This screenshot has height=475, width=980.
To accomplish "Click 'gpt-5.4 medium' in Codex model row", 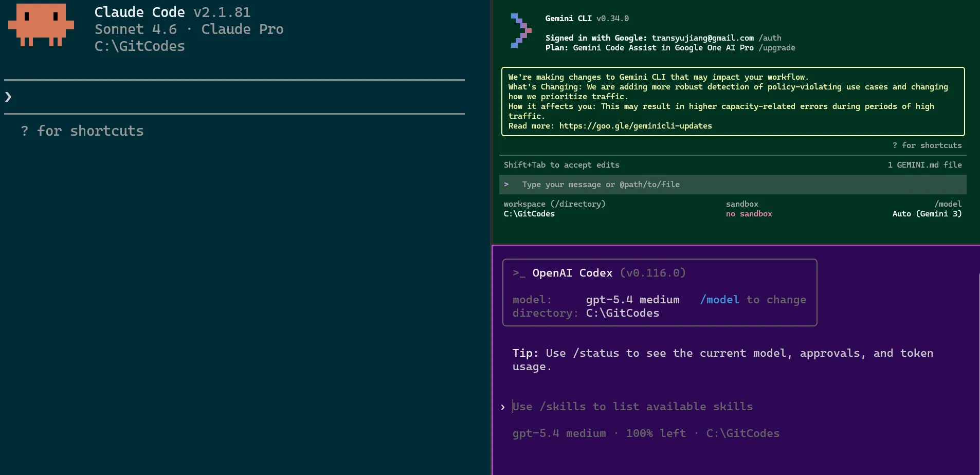I will 632,300.
